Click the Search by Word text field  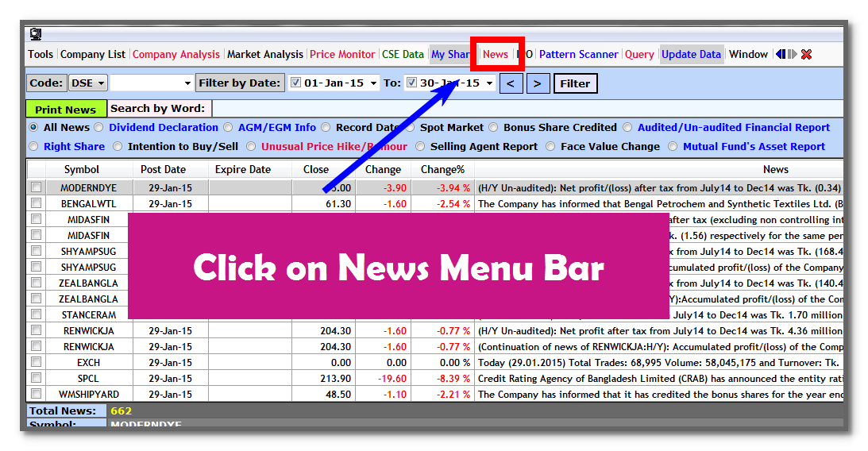point(524,109)
